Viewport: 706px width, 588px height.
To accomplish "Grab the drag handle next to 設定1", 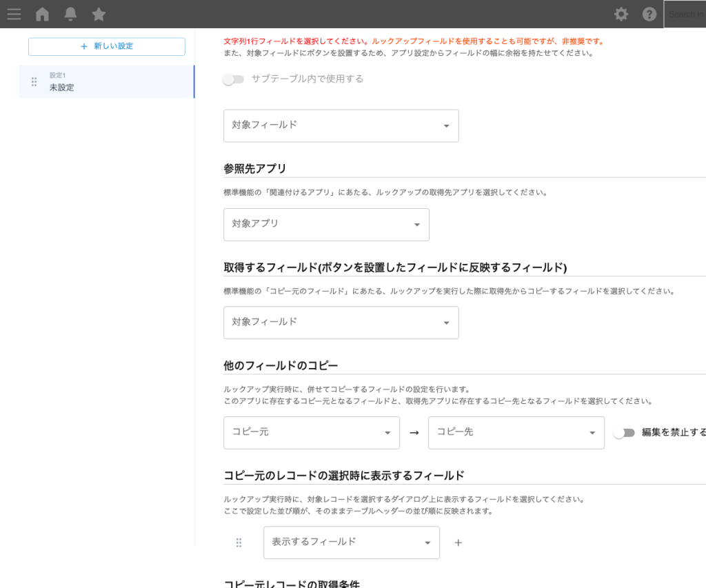I will click(33, 81).
